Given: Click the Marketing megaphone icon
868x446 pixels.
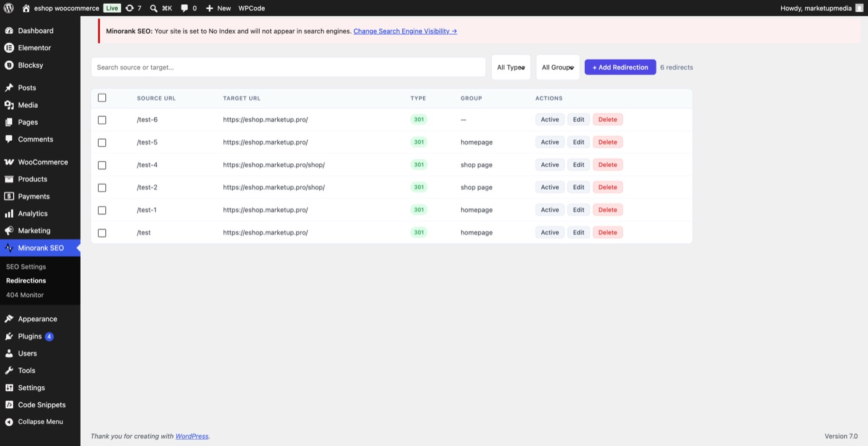Looking at the screenshot, I should (x=9, y=230).
